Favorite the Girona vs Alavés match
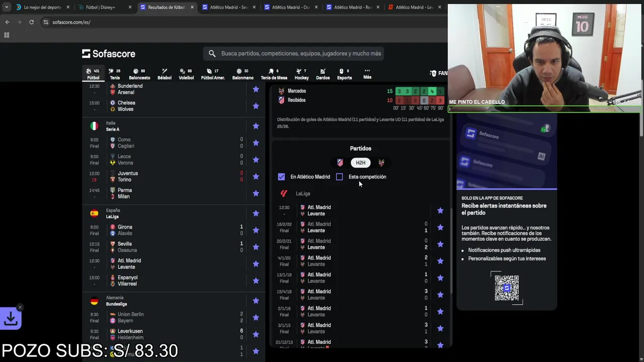This screenshot has height=362, width=644. (256, 230)
